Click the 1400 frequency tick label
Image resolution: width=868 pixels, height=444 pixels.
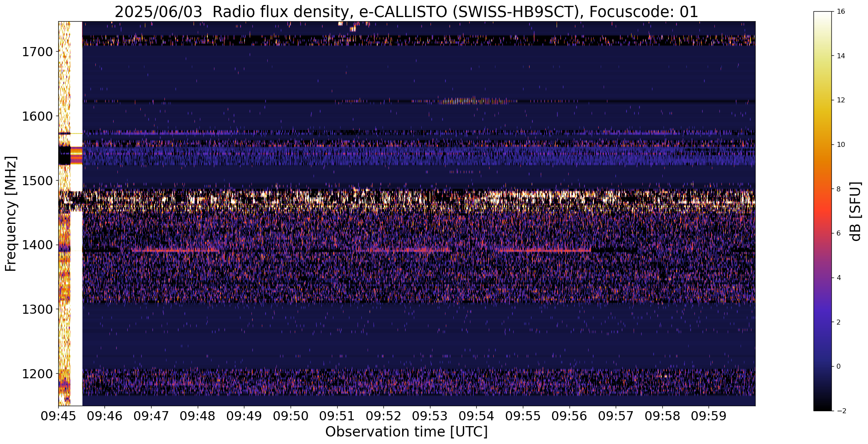(x=37, y=245)
